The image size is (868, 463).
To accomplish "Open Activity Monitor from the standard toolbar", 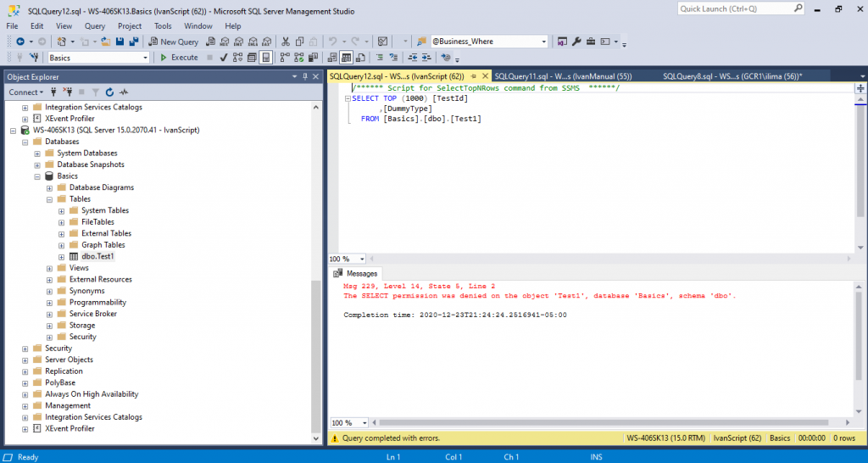I will pos(382,42).
